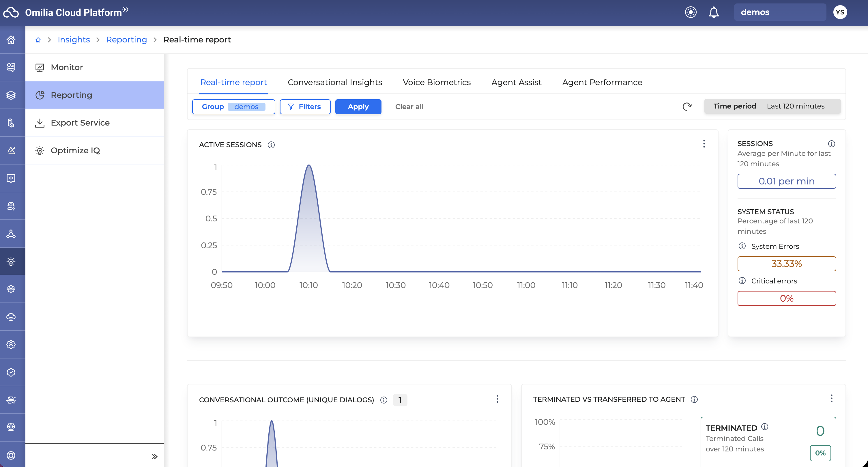Switch to the Conversational Insights tab
Screen dimensions: 868x467
(x=335, y=82)
